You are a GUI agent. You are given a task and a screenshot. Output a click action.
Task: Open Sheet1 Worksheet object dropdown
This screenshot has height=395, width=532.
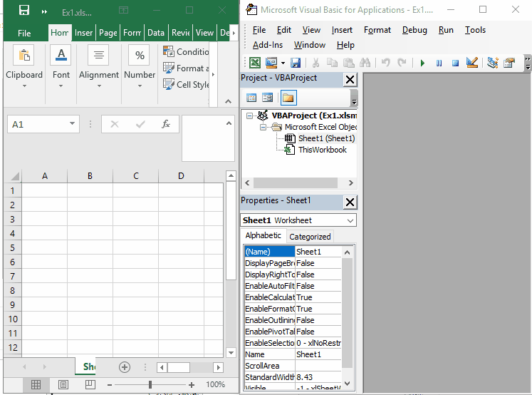pos(350,220)
